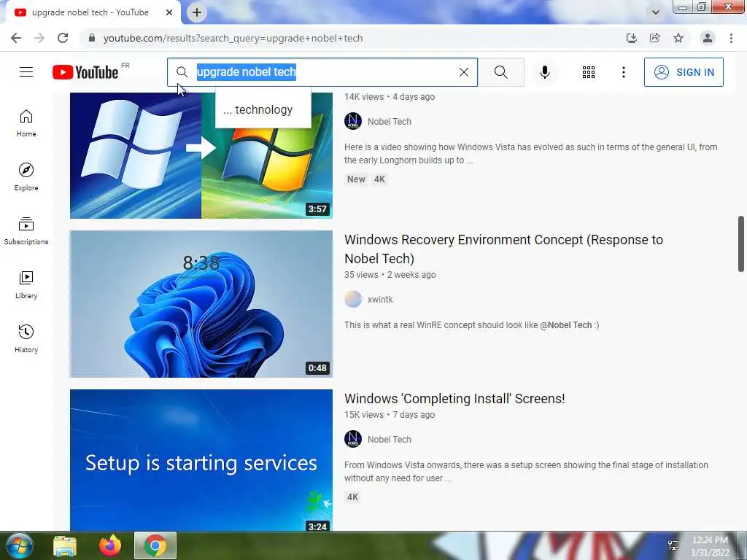Start voice search with microphone icon
Viewport: 747px width, 560px height.
pyautogui.click(x=545, y=72)
